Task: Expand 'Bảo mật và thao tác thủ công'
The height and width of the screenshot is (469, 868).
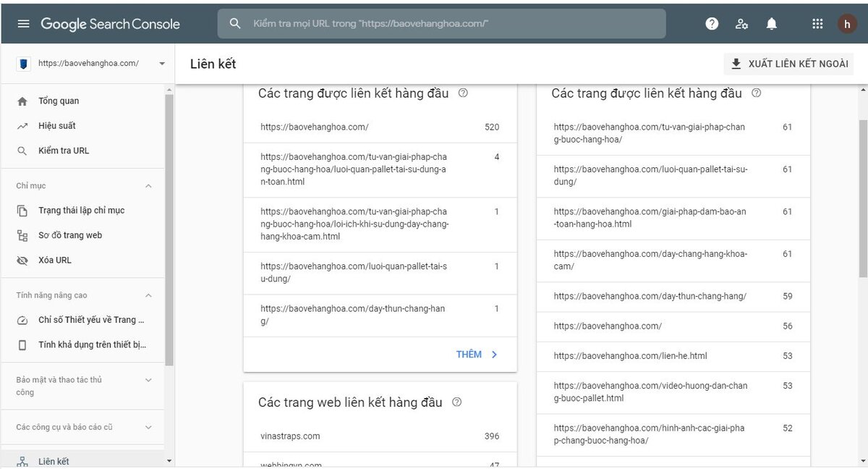Action: click(148, 380)
